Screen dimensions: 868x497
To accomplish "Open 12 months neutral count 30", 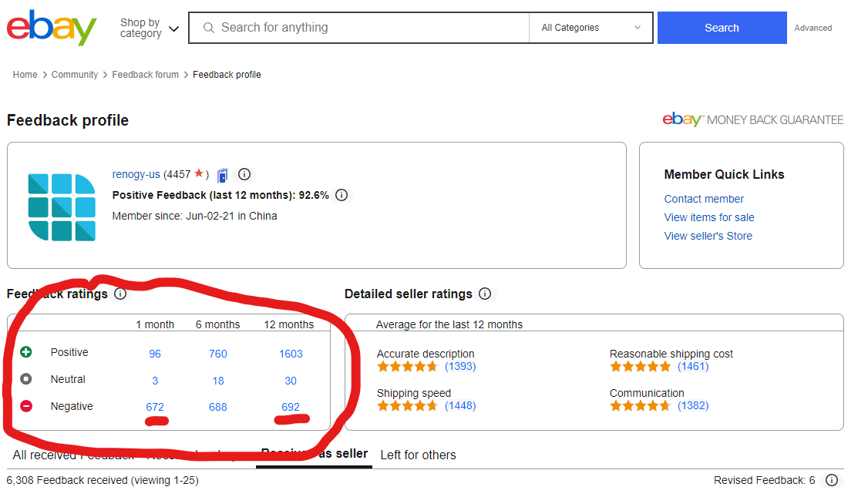I will tap(291, 381).
